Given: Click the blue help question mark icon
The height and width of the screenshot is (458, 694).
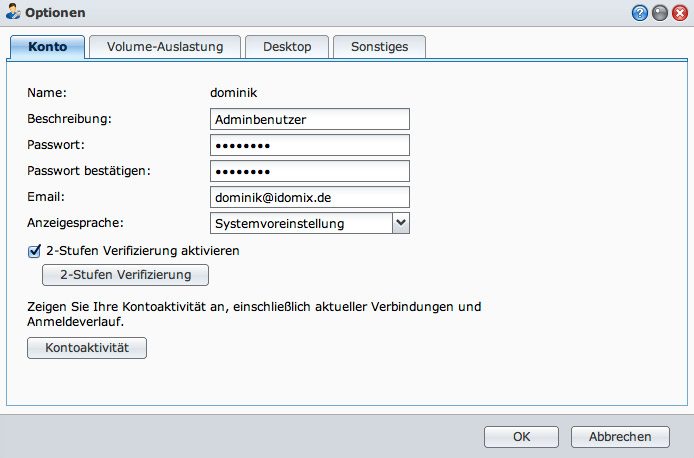Looking at the screenshot, I should [640, 13].
